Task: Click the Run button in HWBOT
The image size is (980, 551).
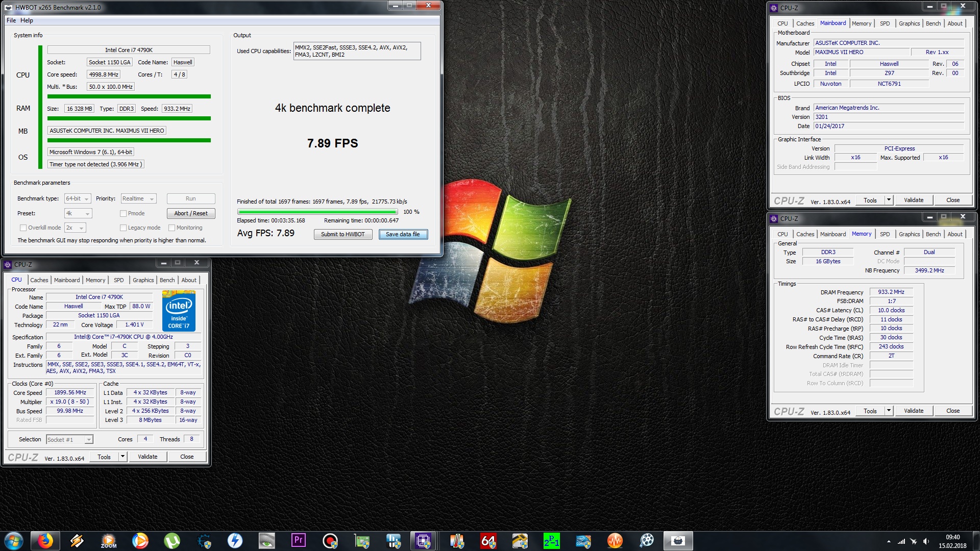Action: pyautogui.click(x=191, y=198)
